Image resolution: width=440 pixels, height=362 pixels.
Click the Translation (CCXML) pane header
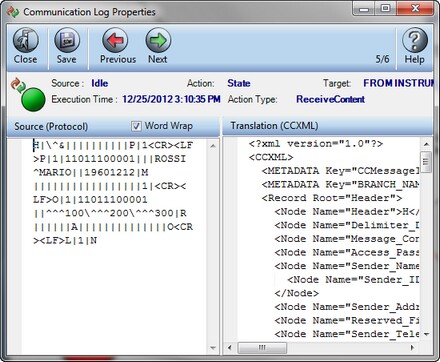tap(274, 126)
